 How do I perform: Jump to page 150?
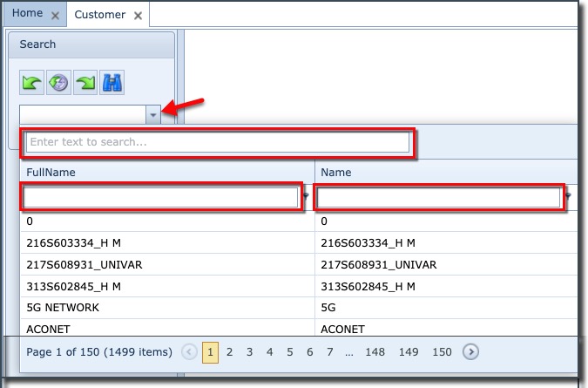[x=442, y=352]
